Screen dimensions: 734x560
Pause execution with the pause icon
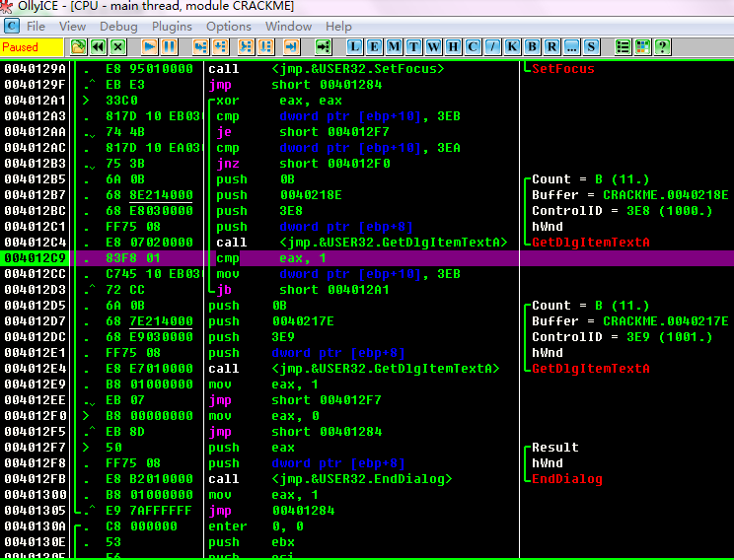tap(170, 46)
